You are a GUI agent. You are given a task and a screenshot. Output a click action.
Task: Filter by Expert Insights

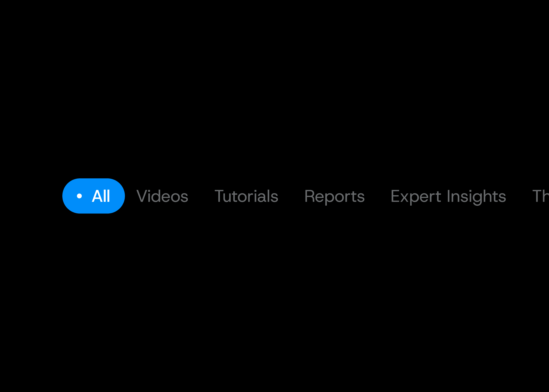448,197
